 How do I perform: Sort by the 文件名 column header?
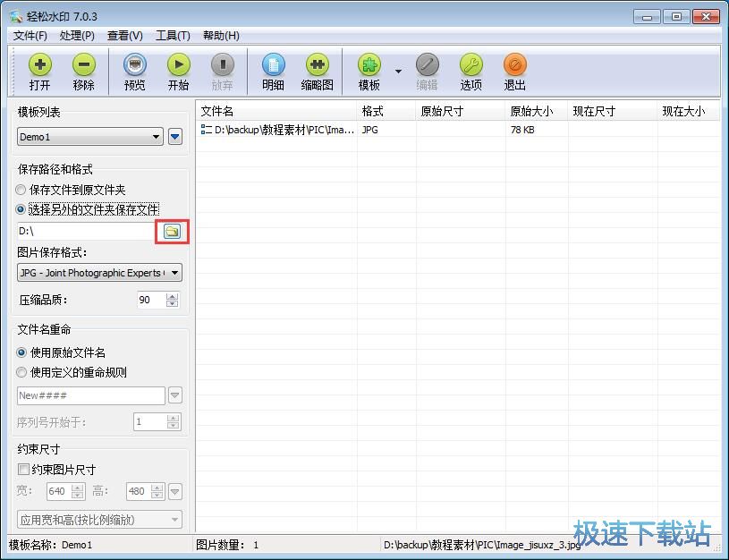[277, 111]
